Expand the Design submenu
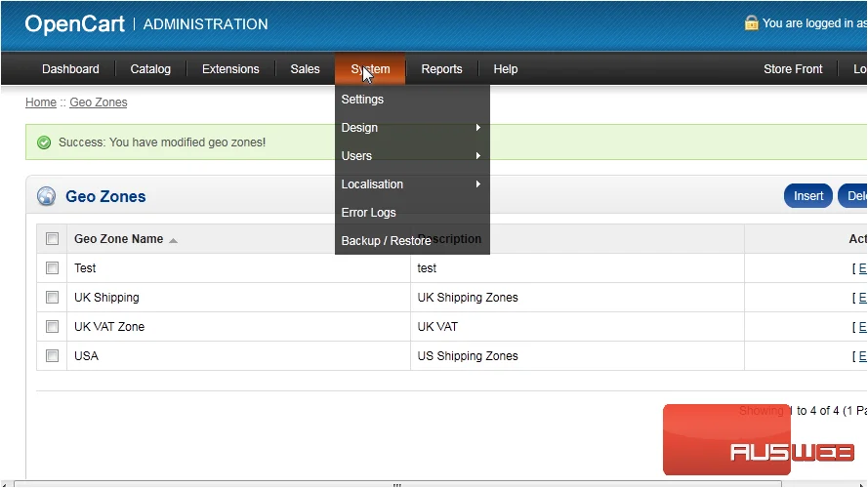The image size is (868, 488). point(412,128)
